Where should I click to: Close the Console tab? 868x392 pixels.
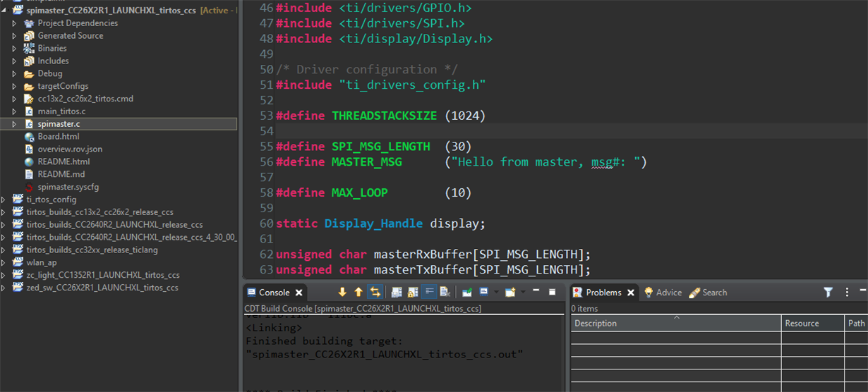point(299,293)
